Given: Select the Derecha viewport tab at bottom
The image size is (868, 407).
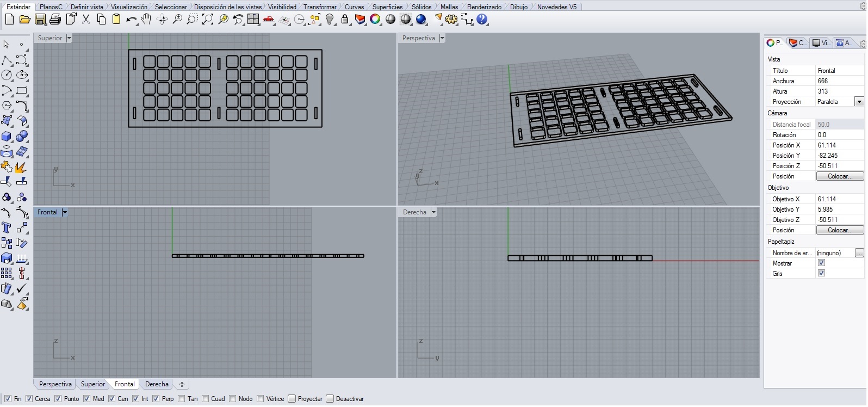Looking at the screenshot, I should pyautogui.click(x=157, y=385).
